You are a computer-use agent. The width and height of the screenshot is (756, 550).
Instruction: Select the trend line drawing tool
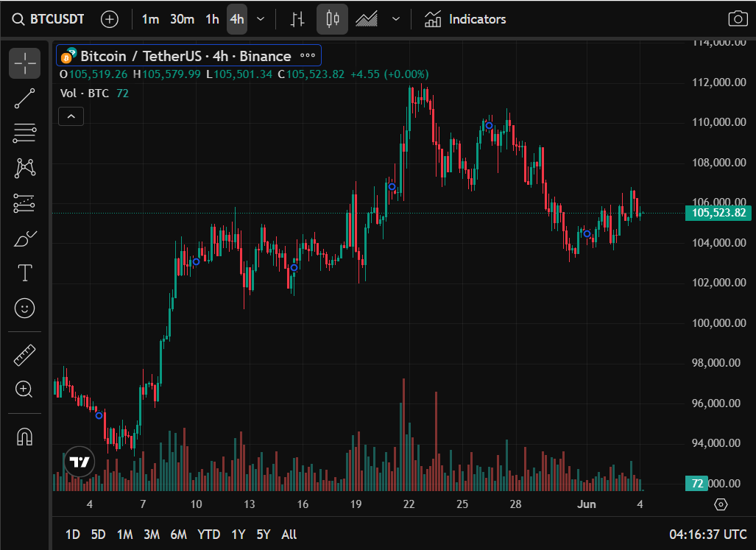coord(24,99)
